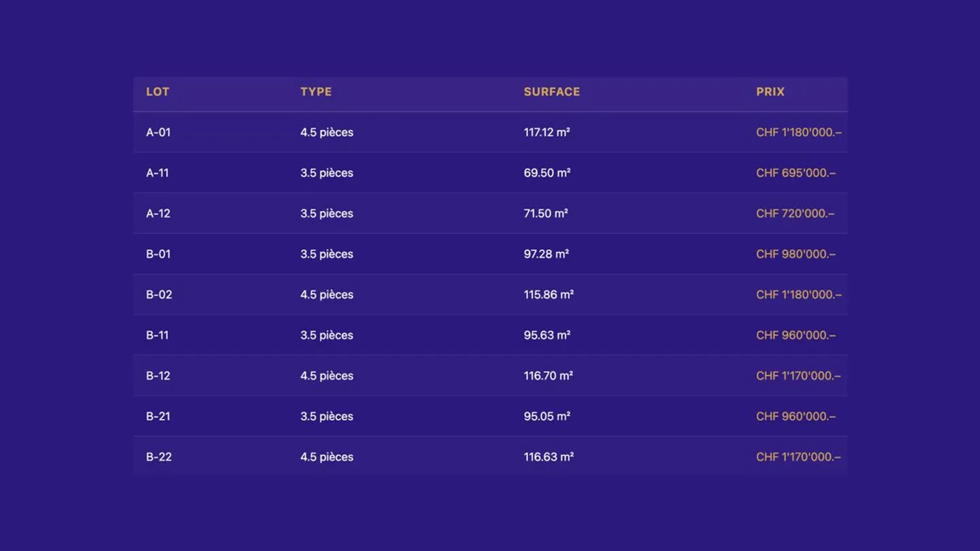Select lot B-21 row label
Viewport: 980px width, 551px height.
point(158,416)
